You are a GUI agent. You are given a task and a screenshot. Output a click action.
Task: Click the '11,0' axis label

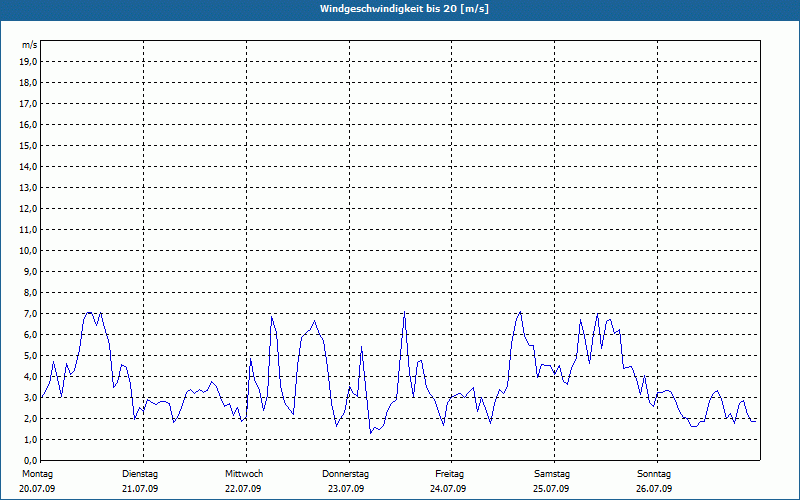28,230
